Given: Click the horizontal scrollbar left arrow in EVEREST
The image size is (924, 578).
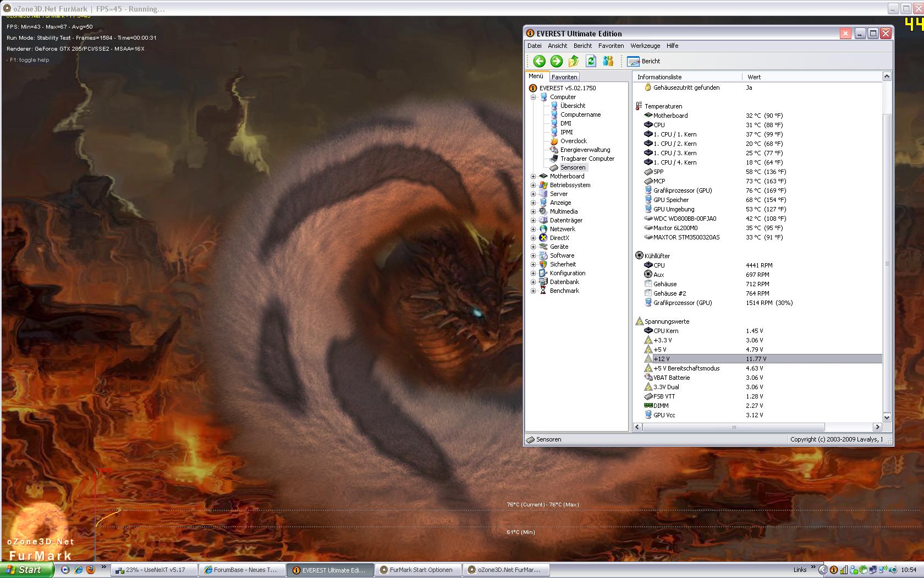Looking at the screenshot, I should pyautogui.click(x=637, y=427).
